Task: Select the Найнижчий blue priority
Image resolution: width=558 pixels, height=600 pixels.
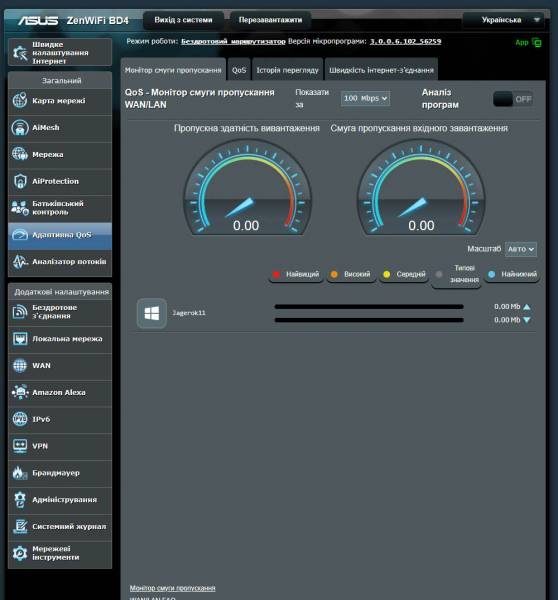Action: [x=512, y=274]
